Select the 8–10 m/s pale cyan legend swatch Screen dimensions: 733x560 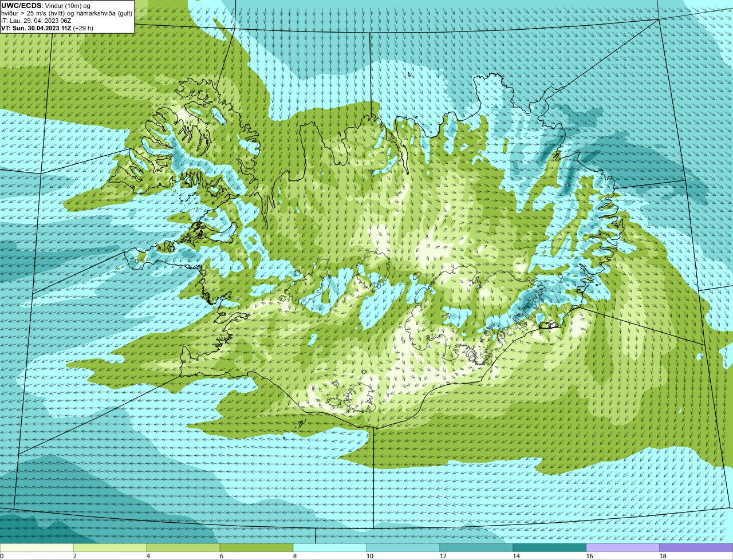pyautogui.click(x=330, y=548)
